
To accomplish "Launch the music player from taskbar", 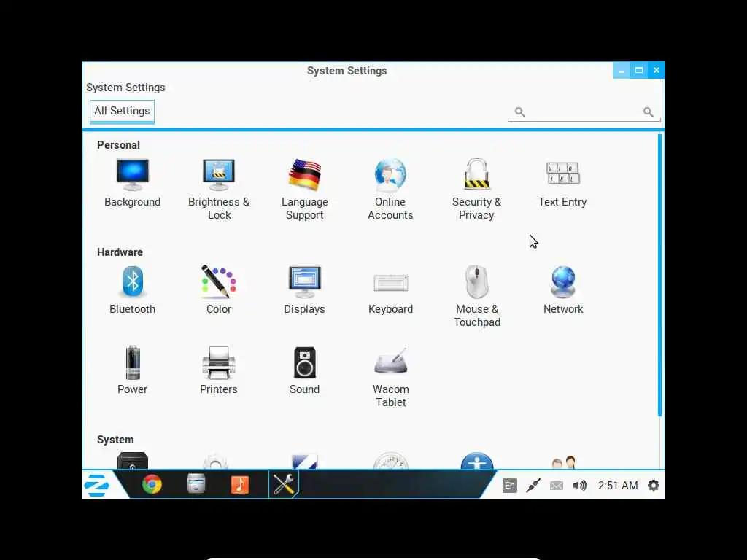I will [x=239, y=485].
